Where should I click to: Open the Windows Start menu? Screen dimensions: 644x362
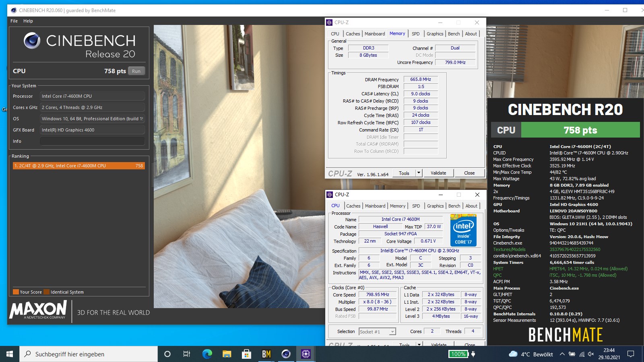[x=10, y=354]
